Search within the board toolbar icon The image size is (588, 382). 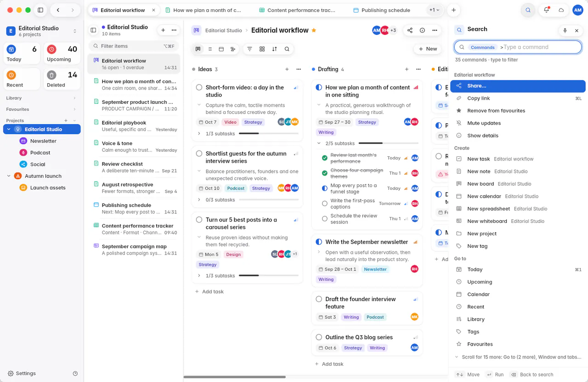point(287,49)
